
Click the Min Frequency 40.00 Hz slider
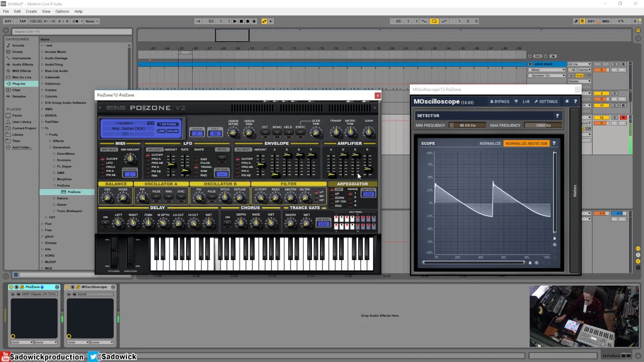tap(467, 125)
